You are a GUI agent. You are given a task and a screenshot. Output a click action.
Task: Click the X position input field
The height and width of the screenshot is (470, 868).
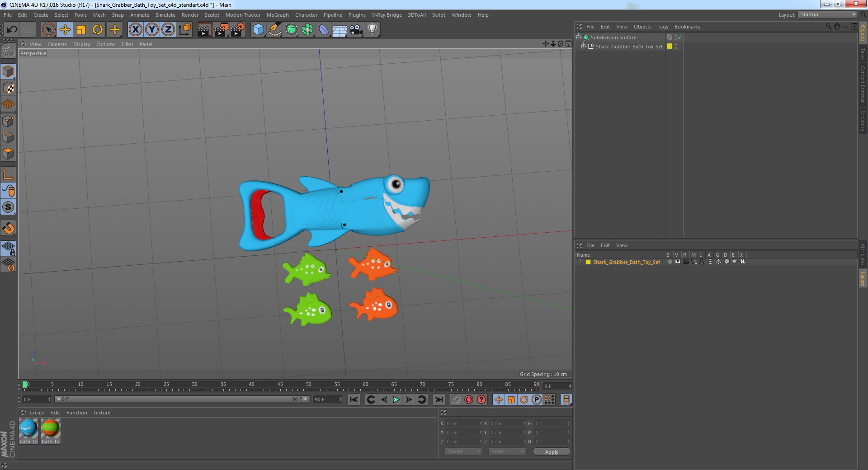pos(464,423)
